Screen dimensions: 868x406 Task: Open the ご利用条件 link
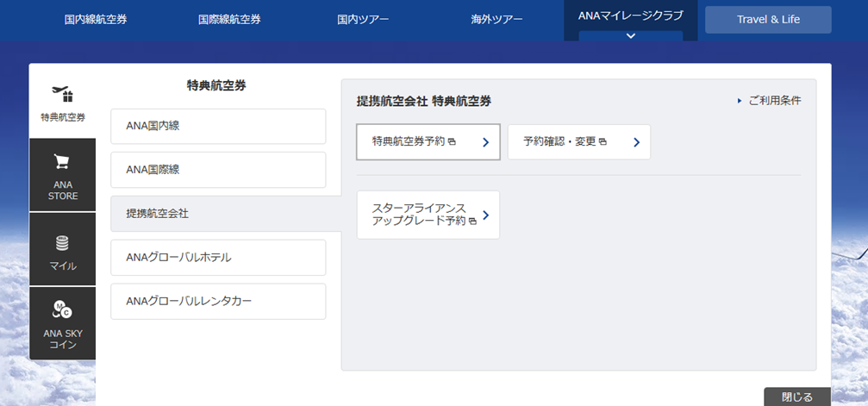[770, 101]
